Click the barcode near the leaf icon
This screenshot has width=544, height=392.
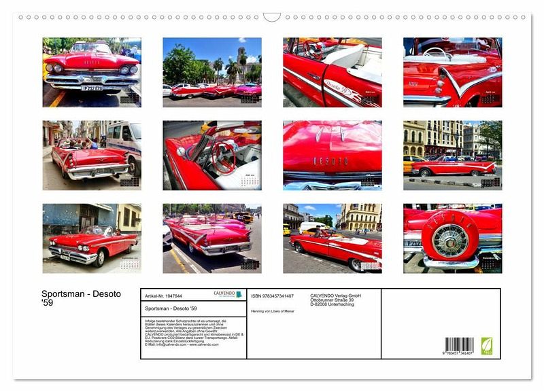coord(460,344)
